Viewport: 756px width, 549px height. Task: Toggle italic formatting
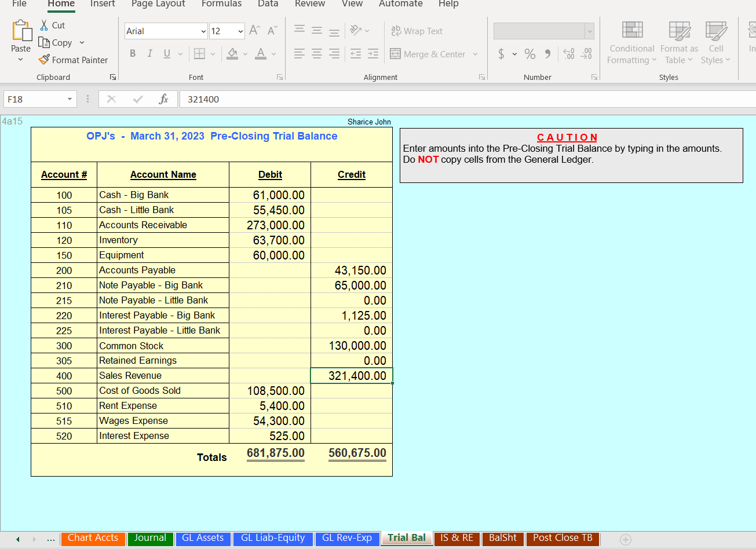pos(149,53)
